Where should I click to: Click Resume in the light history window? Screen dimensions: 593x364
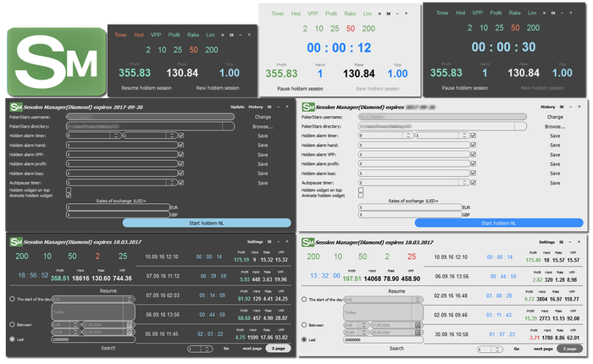tap(396, 291)
